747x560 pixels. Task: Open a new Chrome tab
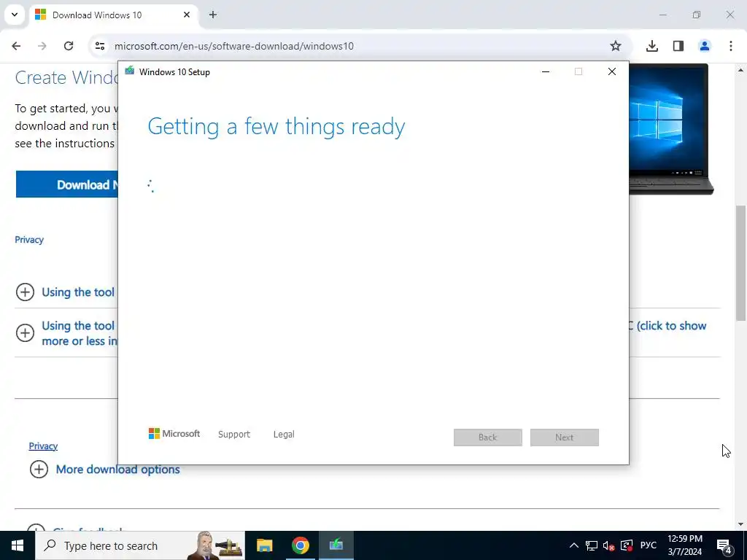click(x=213, y=15)
